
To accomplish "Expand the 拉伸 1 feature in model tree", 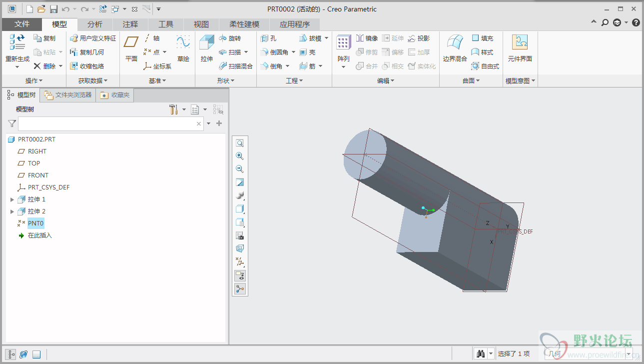I will click(x=12, y=199).
